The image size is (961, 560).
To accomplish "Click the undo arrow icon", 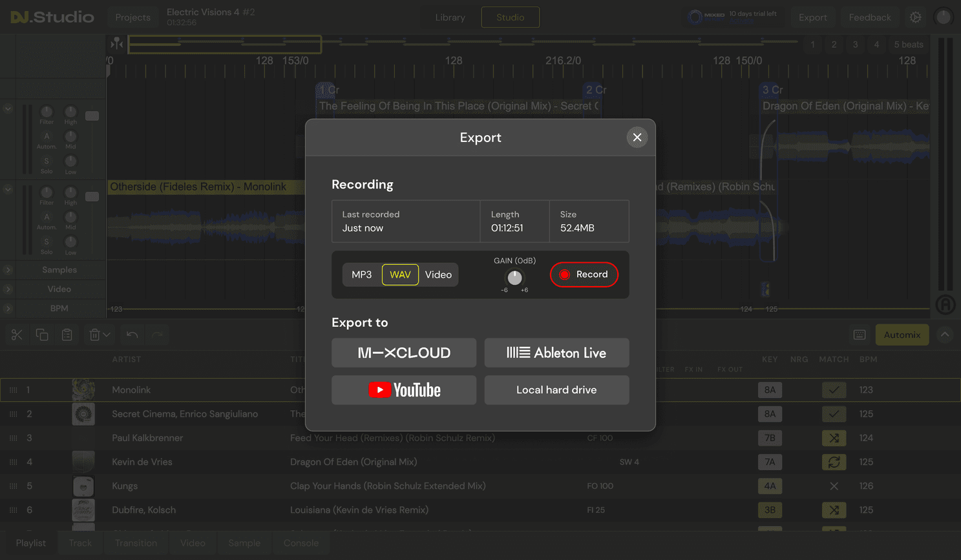I will coord(132,335).
